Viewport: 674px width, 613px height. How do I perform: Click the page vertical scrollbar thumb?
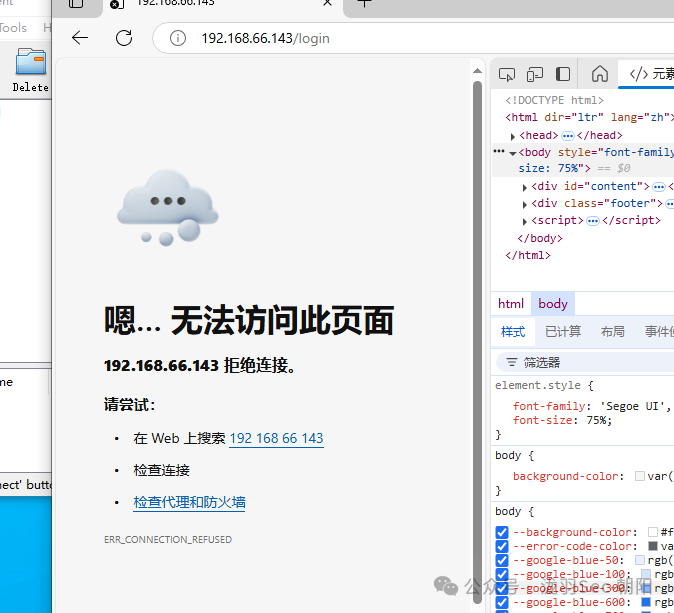[477, 340]
